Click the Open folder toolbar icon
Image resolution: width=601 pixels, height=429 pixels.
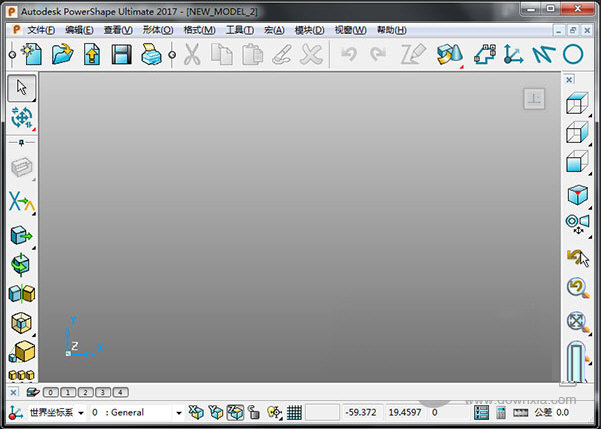(62, 55)
